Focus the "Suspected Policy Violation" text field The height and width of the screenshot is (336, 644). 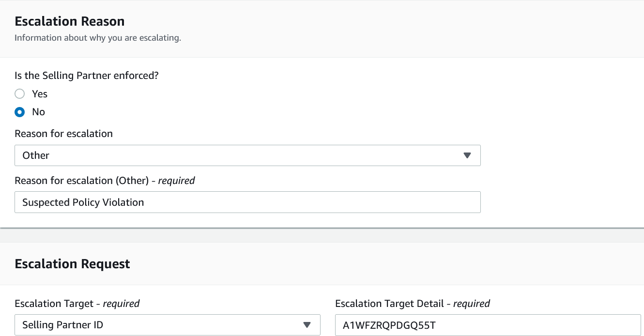(247, 202)
